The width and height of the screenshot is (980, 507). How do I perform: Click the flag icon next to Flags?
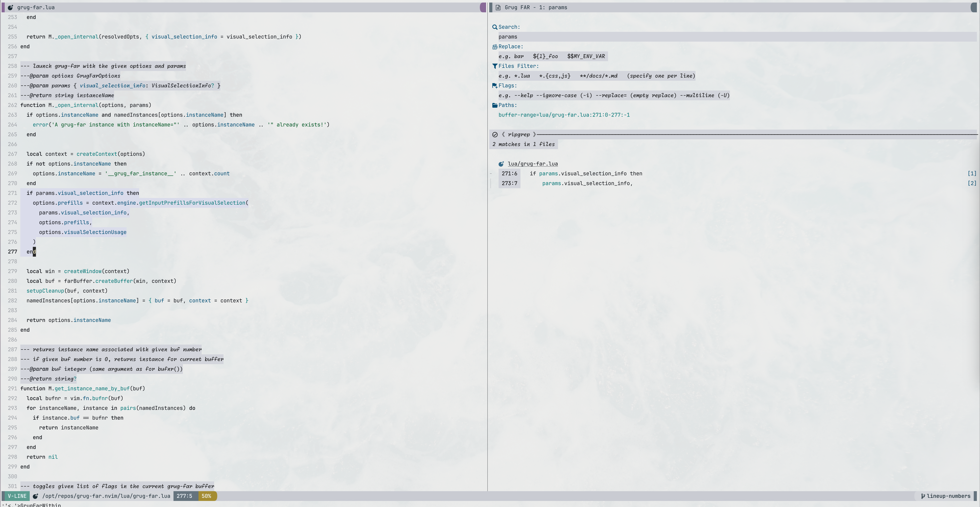tap(495, 86)
